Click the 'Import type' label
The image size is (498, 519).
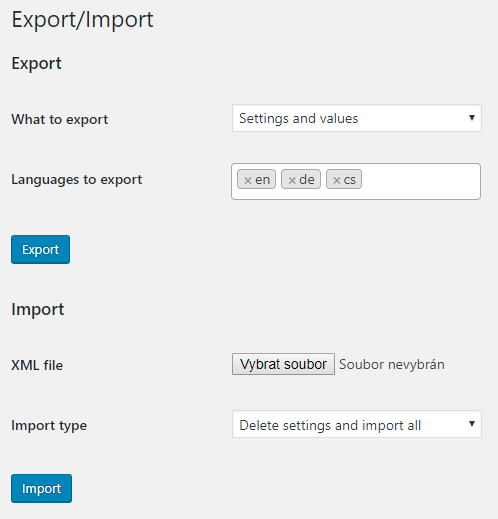point(49,426)
